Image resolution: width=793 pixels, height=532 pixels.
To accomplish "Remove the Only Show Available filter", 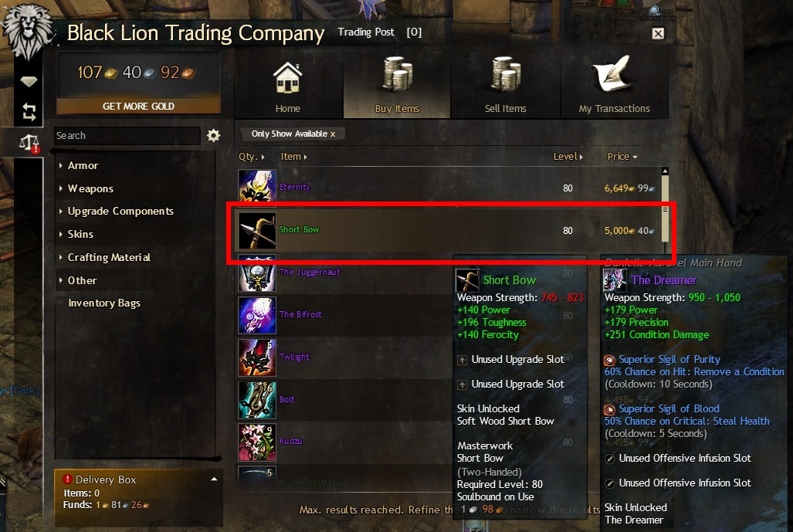I will point(333,134).
